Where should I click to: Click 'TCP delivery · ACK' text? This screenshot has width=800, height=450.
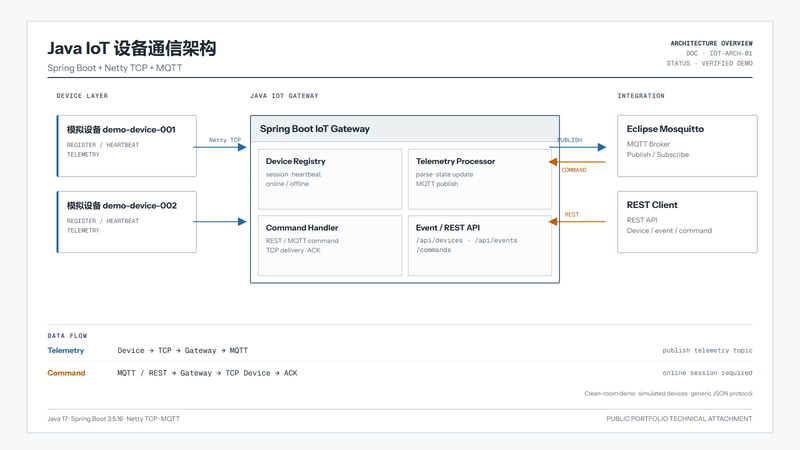pyautogui.click(x=293, y=250)
